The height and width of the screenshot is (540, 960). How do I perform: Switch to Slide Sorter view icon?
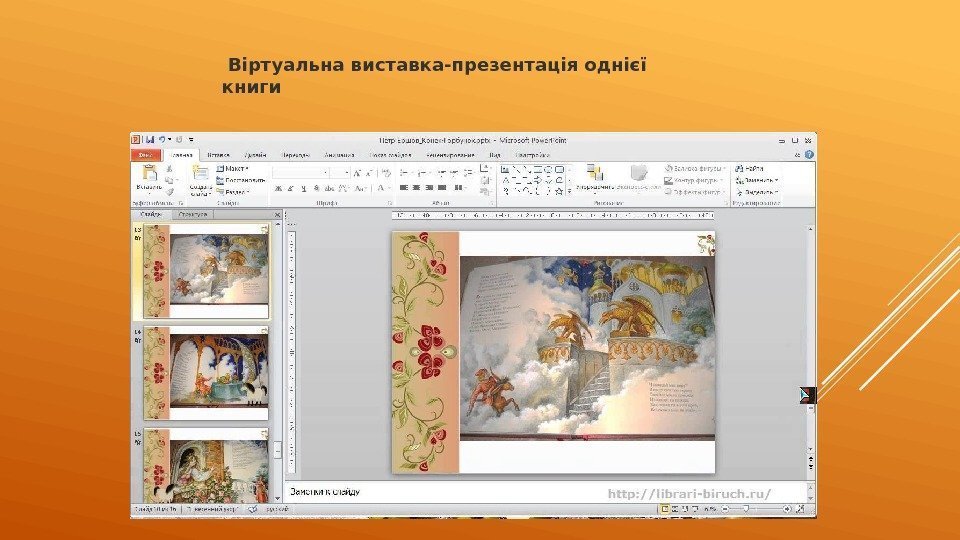coord(675,509)
